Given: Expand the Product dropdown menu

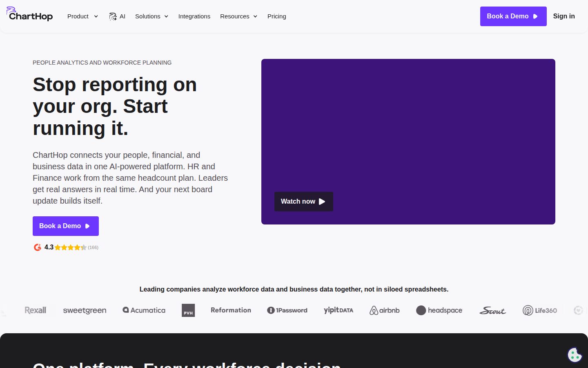Looking at the screenshot, I should pyautogui.click(x=82, y=16).
